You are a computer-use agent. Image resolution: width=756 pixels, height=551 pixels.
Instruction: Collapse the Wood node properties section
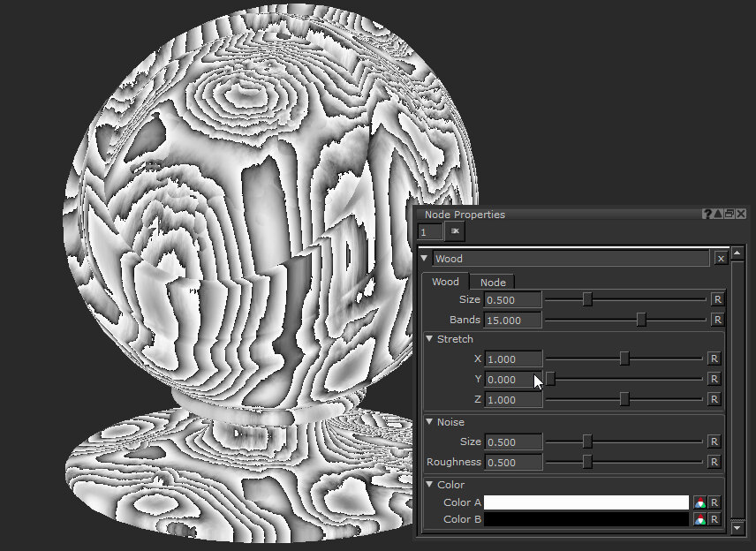pyautogui.click(x=425, y=259)
